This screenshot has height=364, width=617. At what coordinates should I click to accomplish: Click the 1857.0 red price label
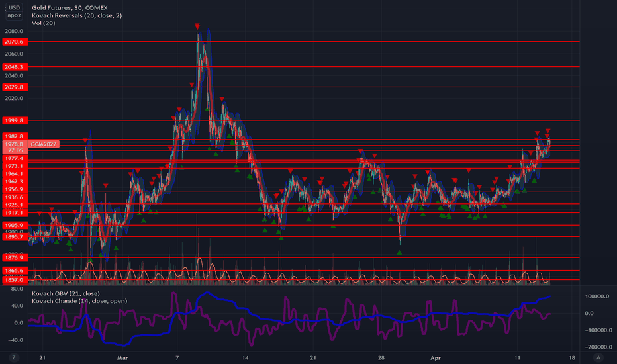click(14, 280)
